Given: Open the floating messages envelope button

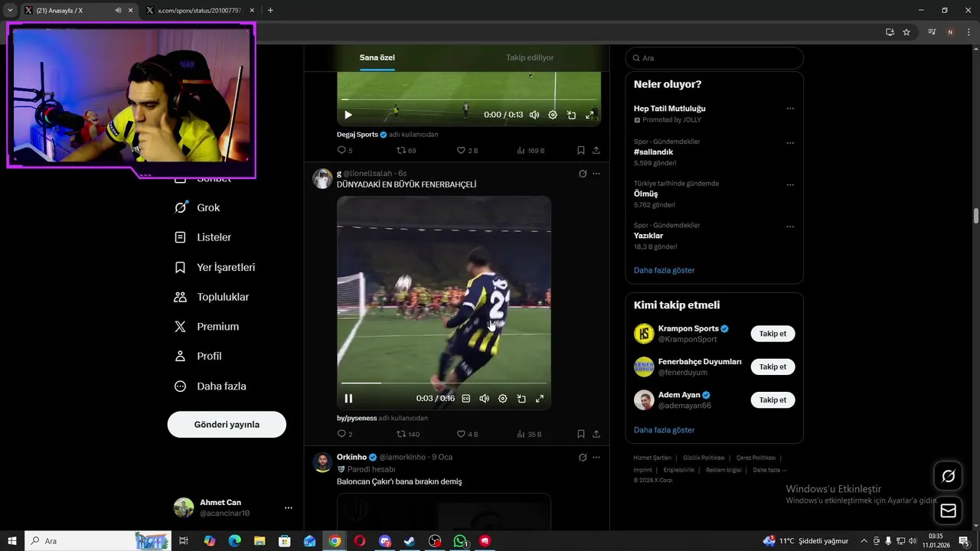Looking at the screenshot, I should [948, 510].
